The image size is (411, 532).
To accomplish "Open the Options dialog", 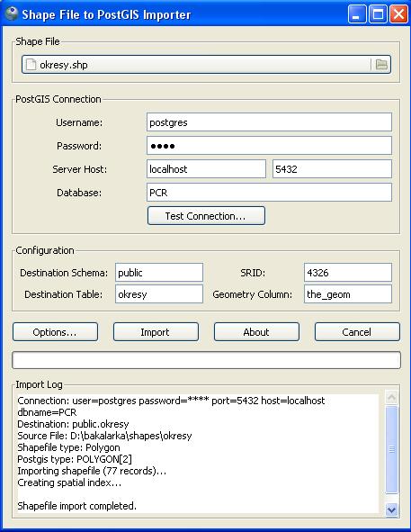I will click(x=55, y=332).
